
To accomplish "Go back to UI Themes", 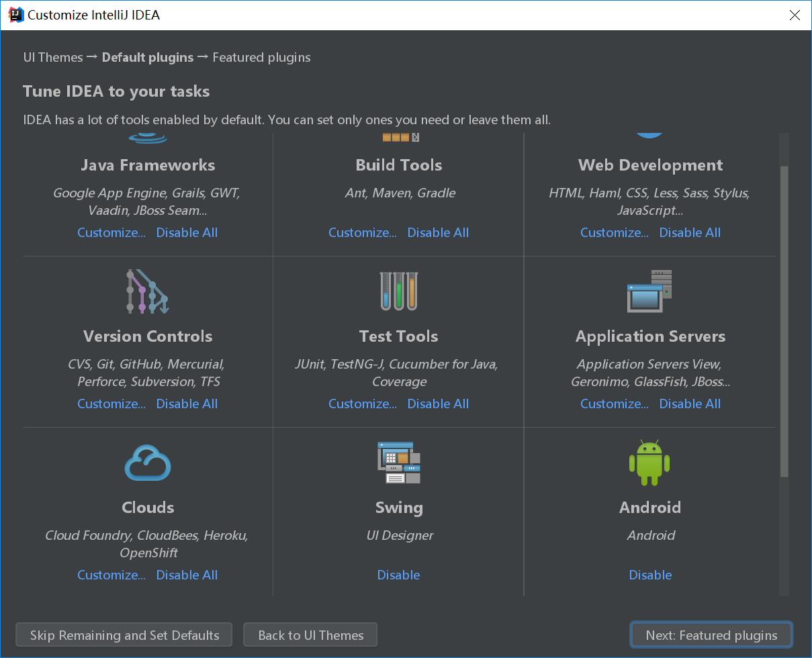I will pyautogui.click(x=310, y=635).
